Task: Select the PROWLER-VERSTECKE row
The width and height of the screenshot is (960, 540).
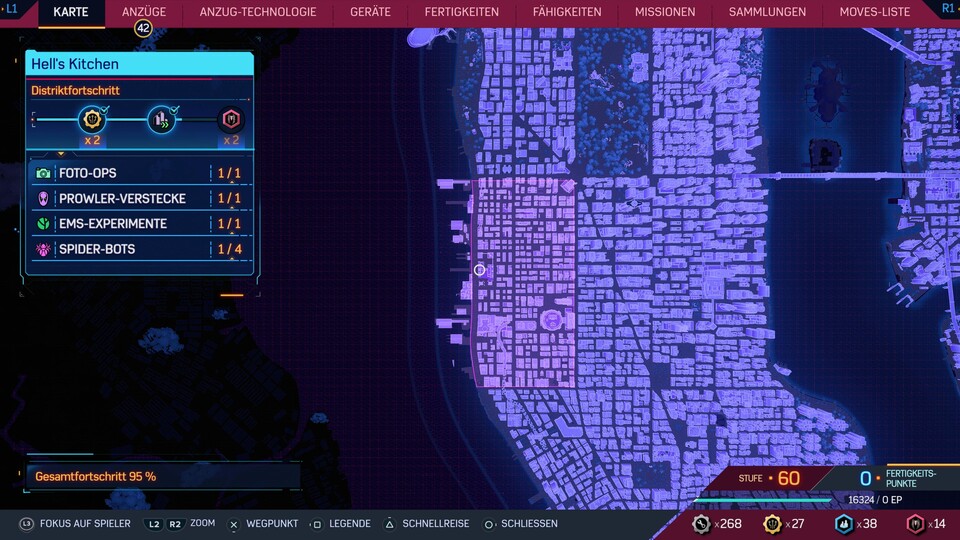Action: pos(140,198)
